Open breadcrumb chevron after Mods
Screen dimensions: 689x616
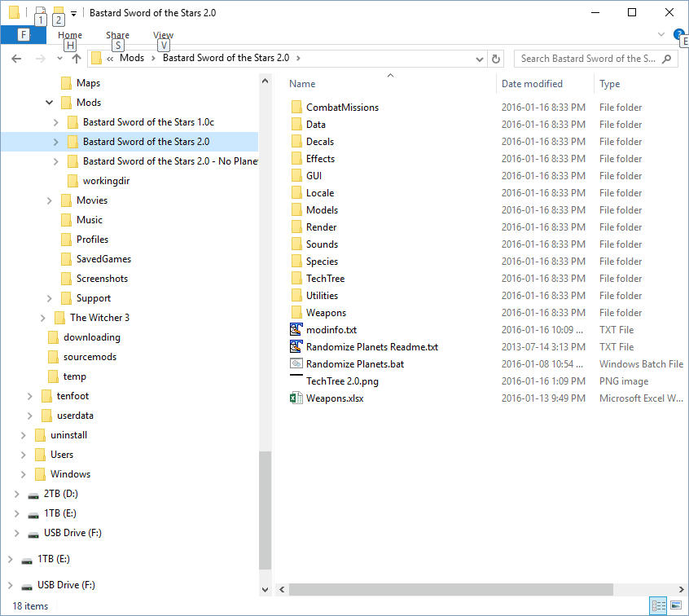pyautogui.click(x=153, y=58)
